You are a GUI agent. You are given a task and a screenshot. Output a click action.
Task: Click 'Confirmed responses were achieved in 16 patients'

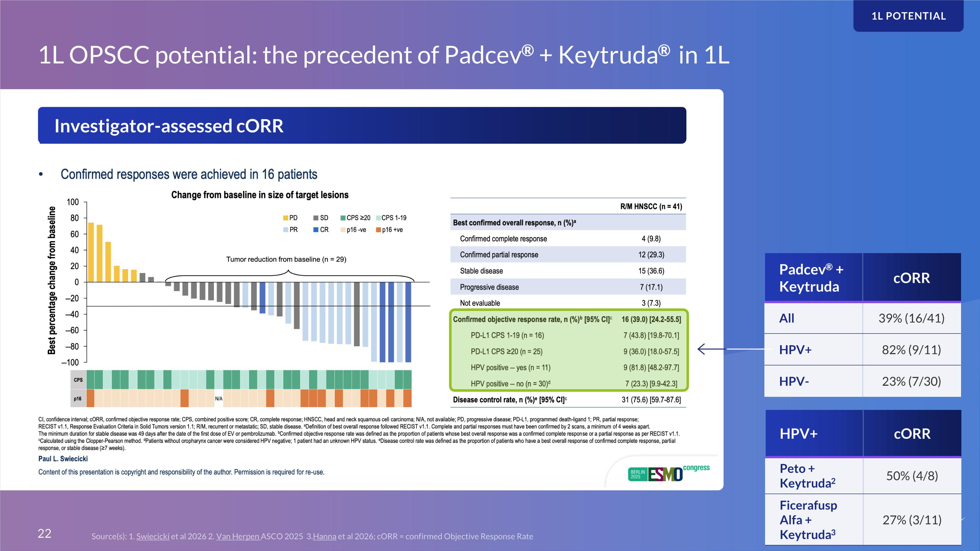tap(189, 174)
